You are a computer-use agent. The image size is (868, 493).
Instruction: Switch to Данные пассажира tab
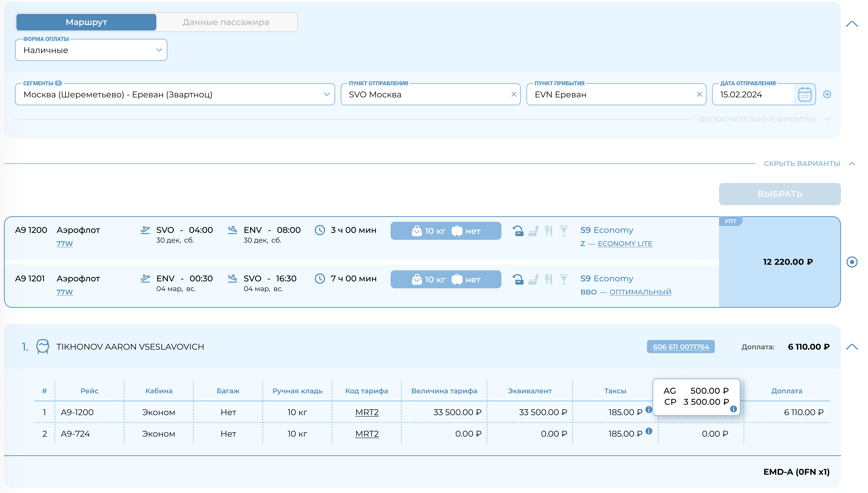tap(226, 22)
